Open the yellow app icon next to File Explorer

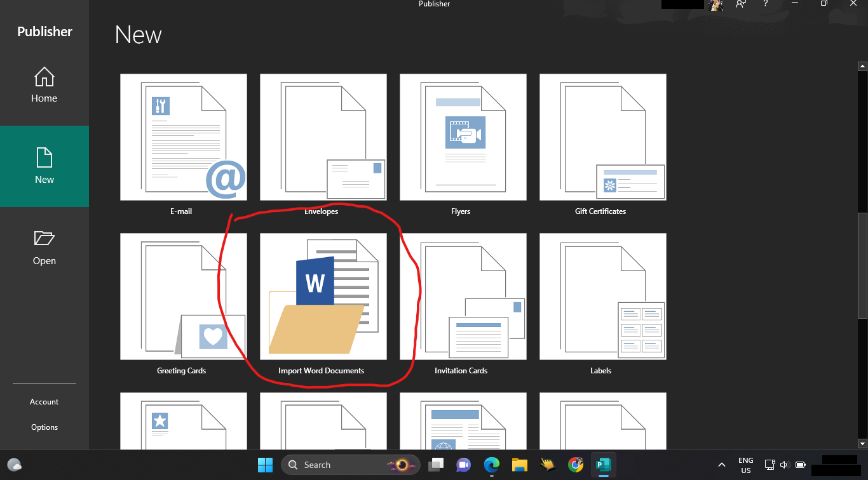pyautogui.click(x=548, y=465)
